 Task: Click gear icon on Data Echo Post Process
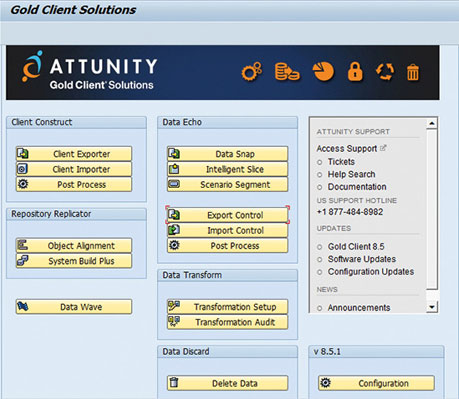pos(174,245)
